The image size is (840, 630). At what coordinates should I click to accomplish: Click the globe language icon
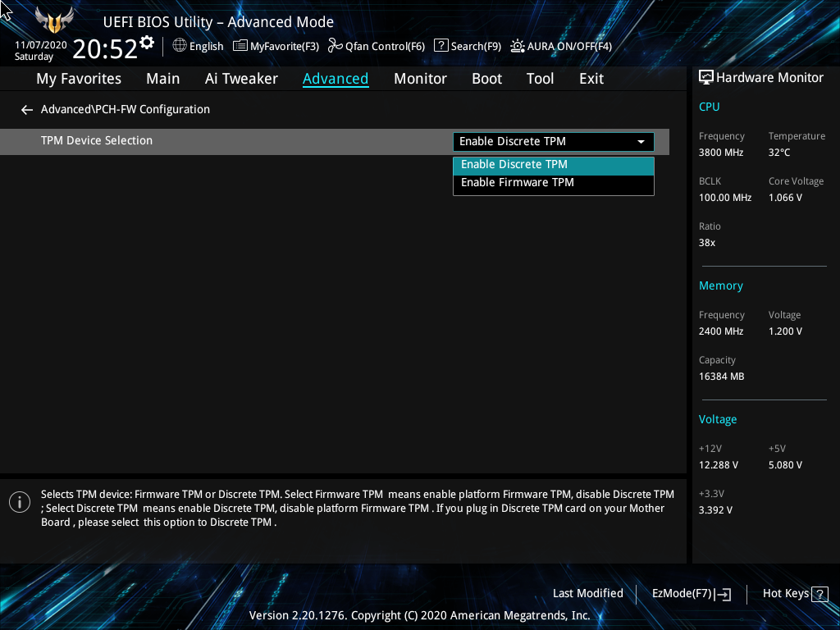[x=180, y=46]
